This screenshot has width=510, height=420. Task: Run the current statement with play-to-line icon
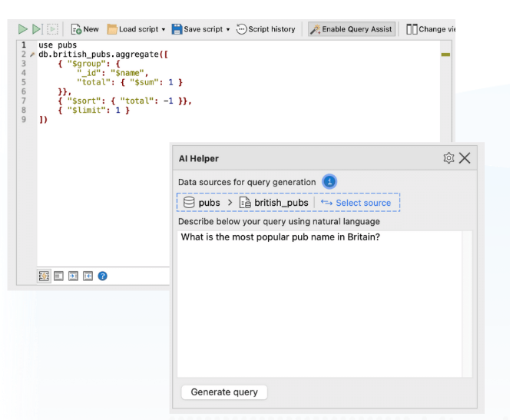click(37, 29)
